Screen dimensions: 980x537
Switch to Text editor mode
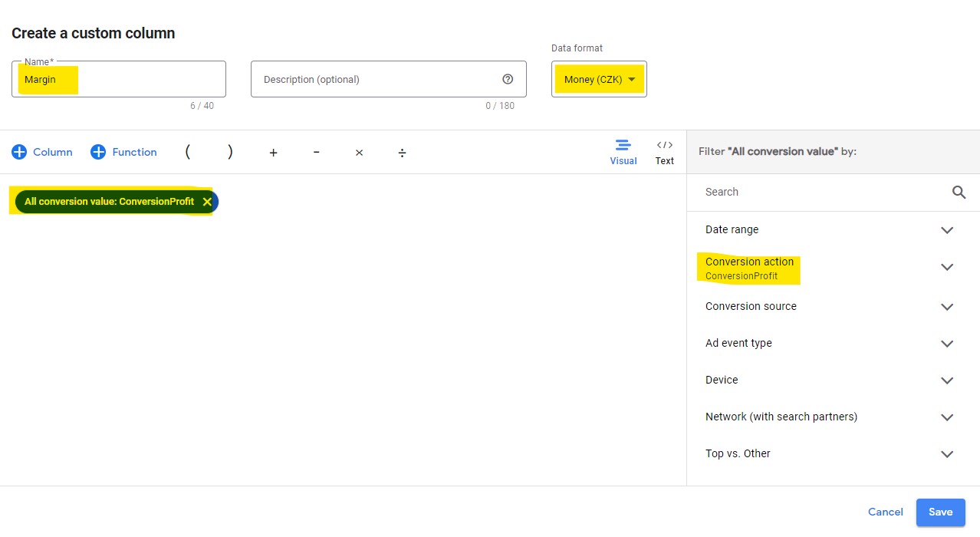point(664,152)
